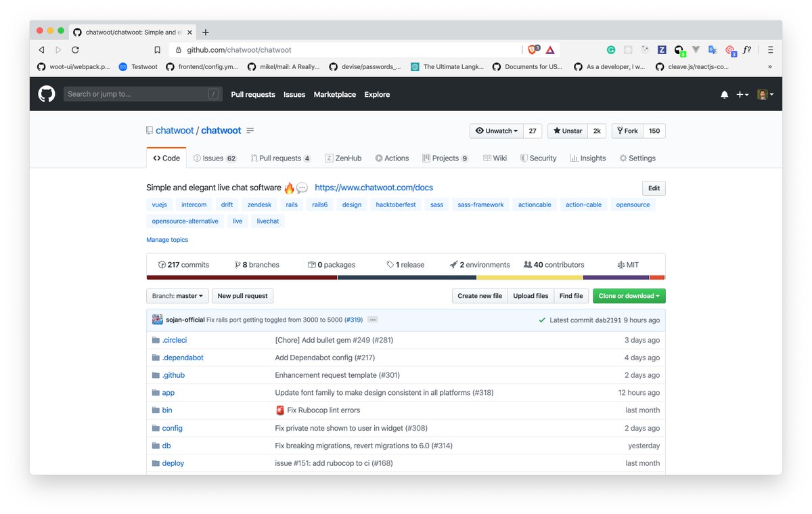Click the ellipsis button after commit #319
Image resolution: width=812 pixels, height=514 pixels.
(x=373, y=320)
